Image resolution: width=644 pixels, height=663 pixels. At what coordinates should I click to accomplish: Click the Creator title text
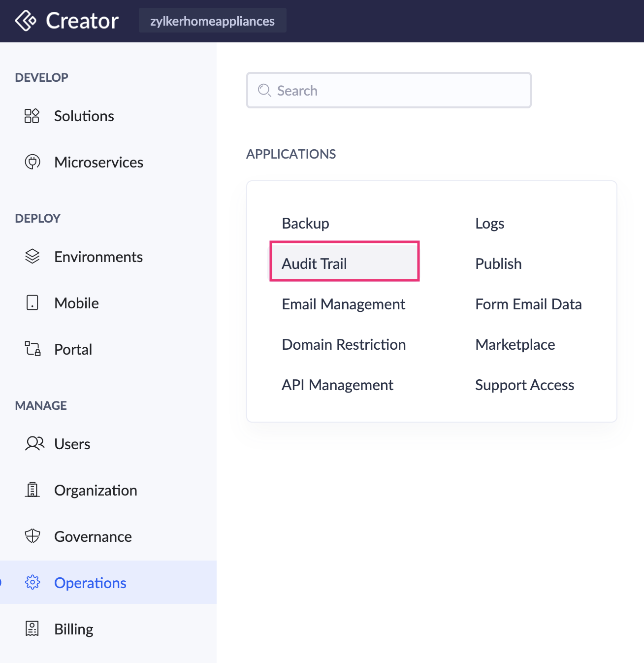pyautogui.click(x=82, y=21)
